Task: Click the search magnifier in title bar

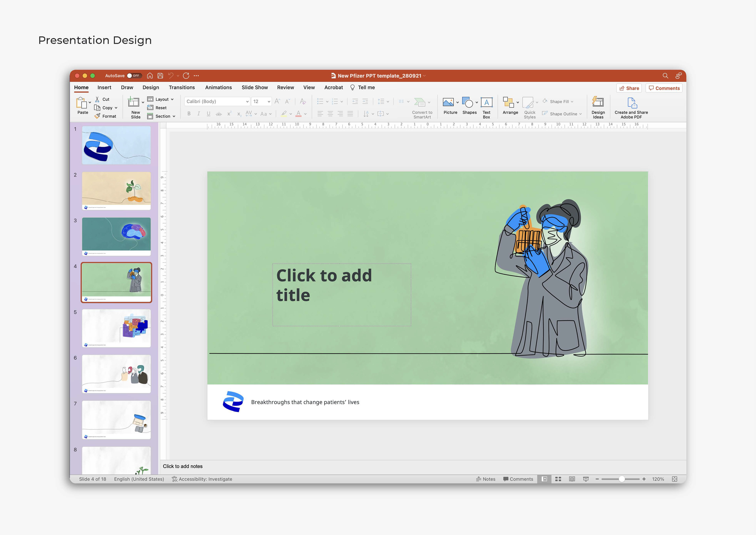Action: pos(665,75)
